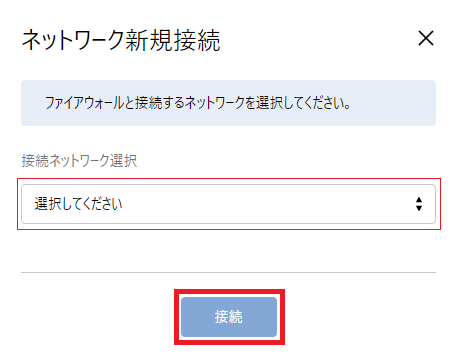Expand the network list via the stepper arrows
This screenshot has width=460, height=360.
point(419,204)
